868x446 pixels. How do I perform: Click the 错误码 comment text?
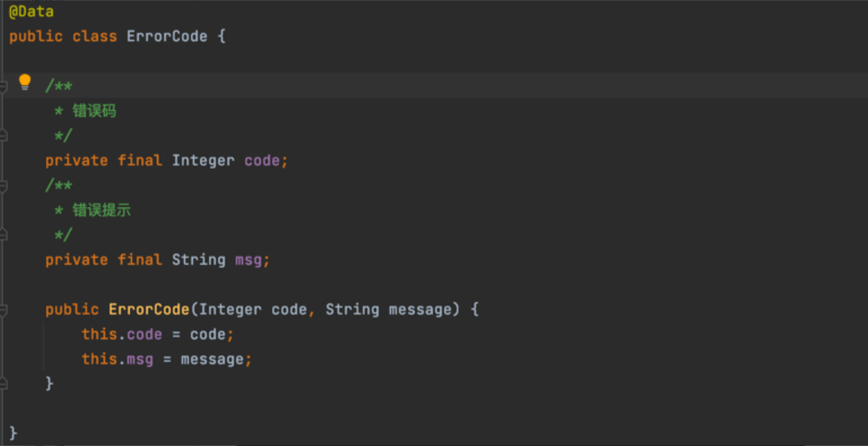tap(94, 111)
